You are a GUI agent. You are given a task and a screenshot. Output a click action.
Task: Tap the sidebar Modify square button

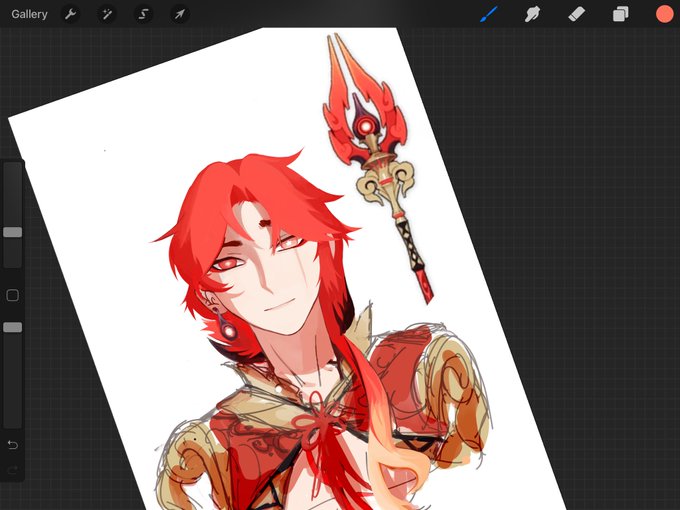pyautogui.click(x=13, y=295)
